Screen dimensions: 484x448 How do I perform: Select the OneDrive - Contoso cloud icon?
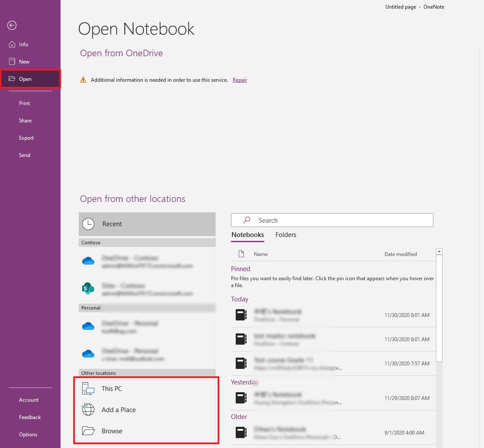click(x=88, y=261)
